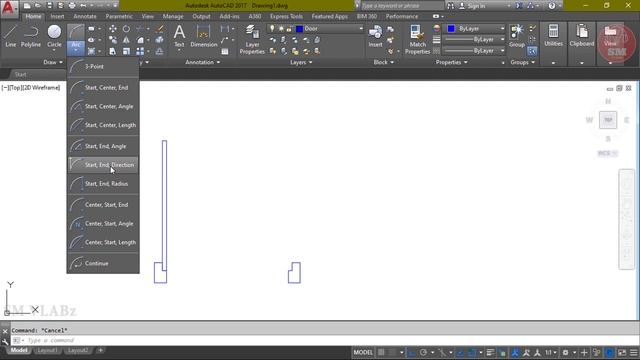The height and width of the screenshot is (360, 640).
Task: Switch to the Parametric ribbon tab
Action: [119, 16]
